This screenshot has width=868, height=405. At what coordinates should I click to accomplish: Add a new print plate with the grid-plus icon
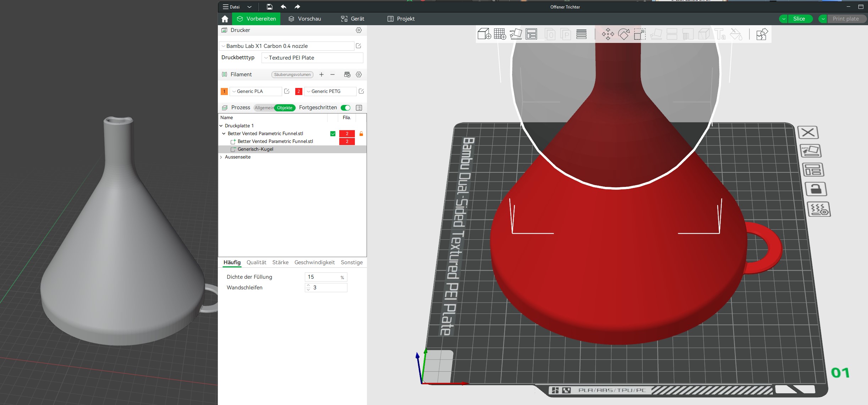click(501, 34)
